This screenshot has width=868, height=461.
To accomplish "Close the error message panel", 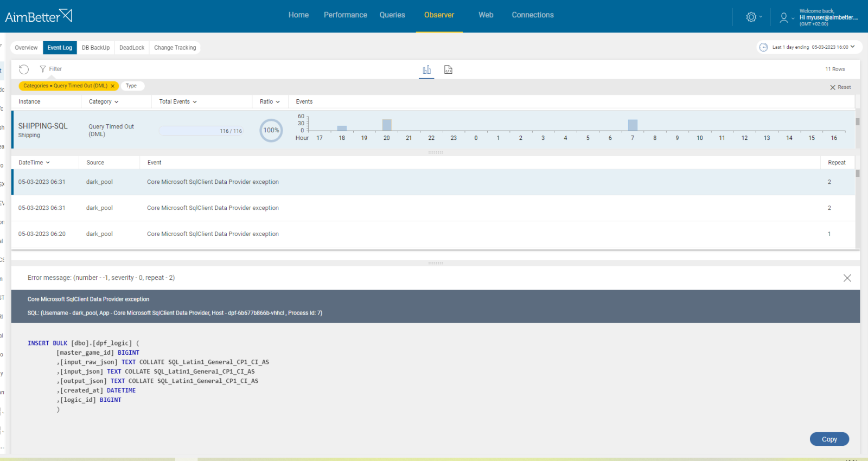I will coord(847,278).
